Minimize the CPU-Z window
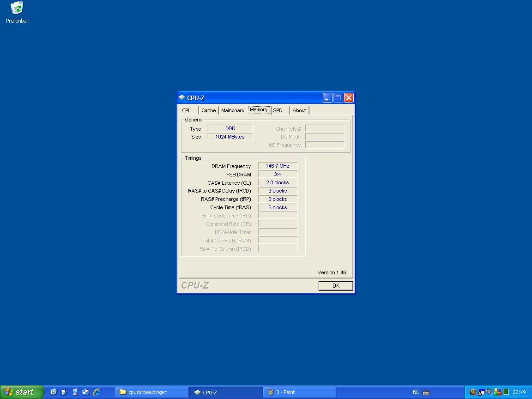The height and width of the screenshot is (399, 532). pyautogui.click(x=327, y=98)
